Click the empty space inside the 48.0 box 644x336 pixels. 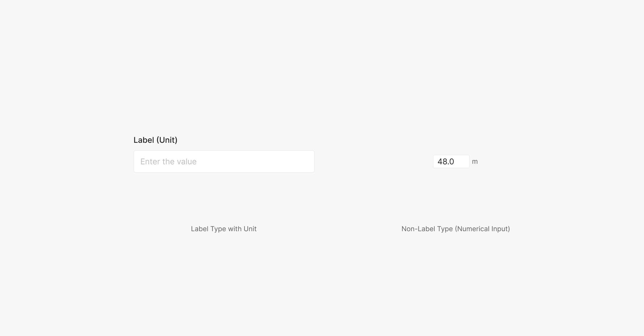(x=462, y=161)
